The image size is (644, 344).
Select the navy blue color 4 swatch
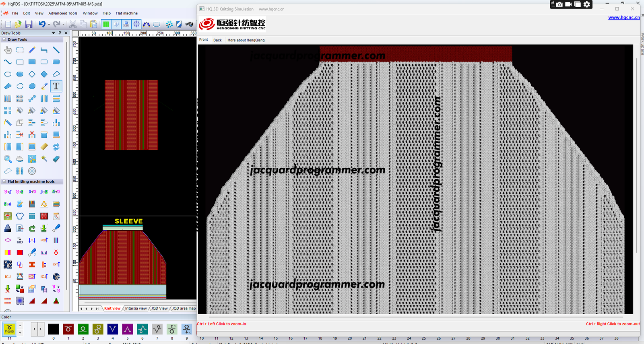[113, 329]
